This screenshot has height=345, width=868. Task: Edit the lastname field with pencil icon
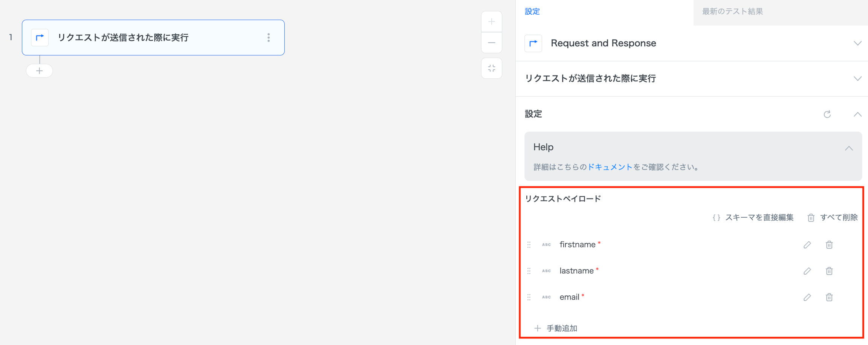tap(807, 271)
